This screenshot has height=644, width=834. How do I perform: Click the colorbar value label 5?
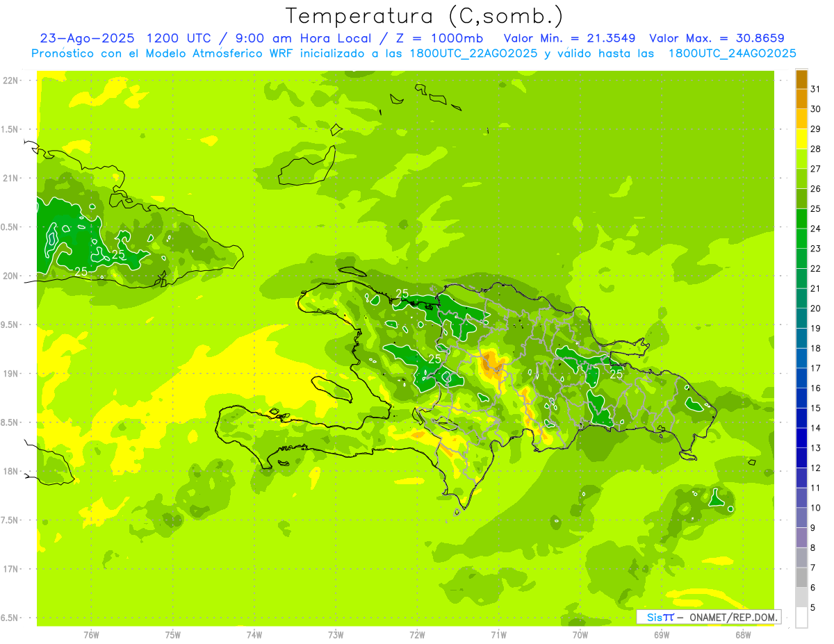click(x=813, y=608)
